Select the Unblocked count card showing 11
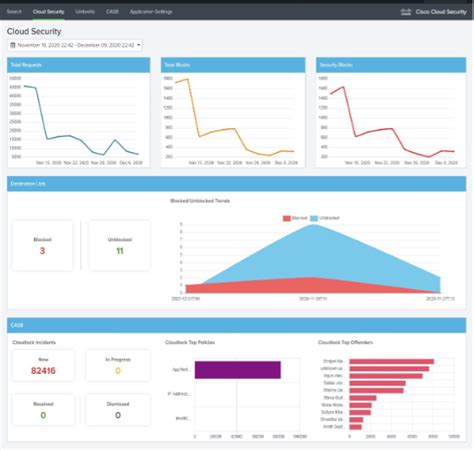474x450 pixels. 120,245
